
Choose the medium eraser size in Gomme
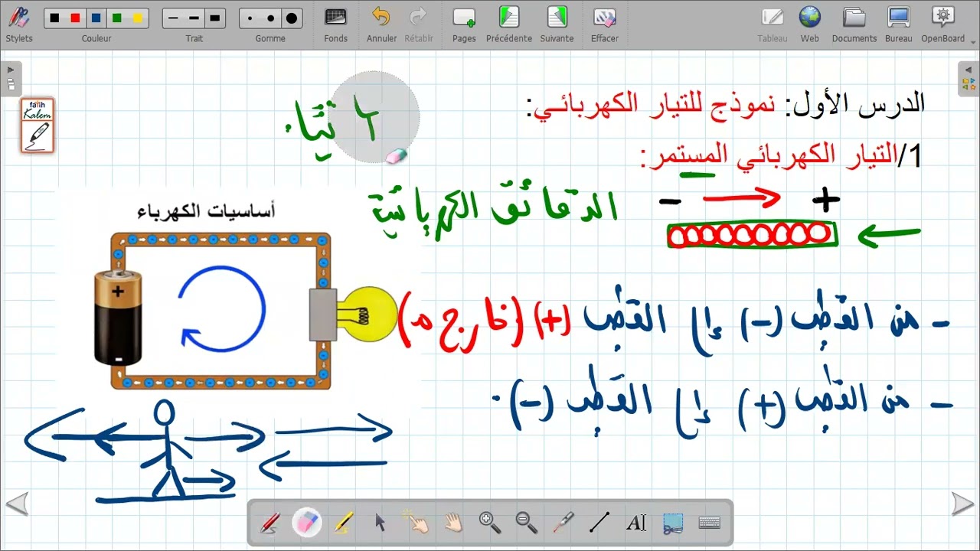pyautogui.click(x=270, y=18)
